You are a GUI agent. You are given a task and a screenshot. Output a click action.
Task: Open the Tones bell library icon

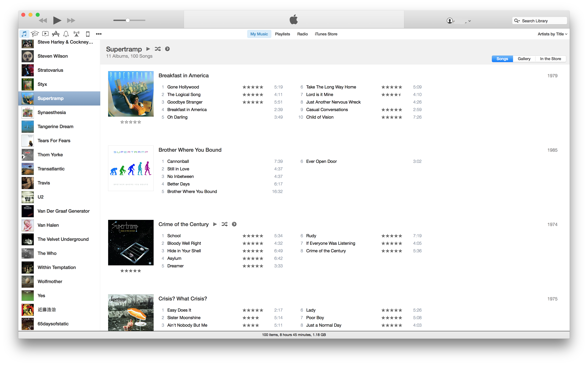pos(66,34)
